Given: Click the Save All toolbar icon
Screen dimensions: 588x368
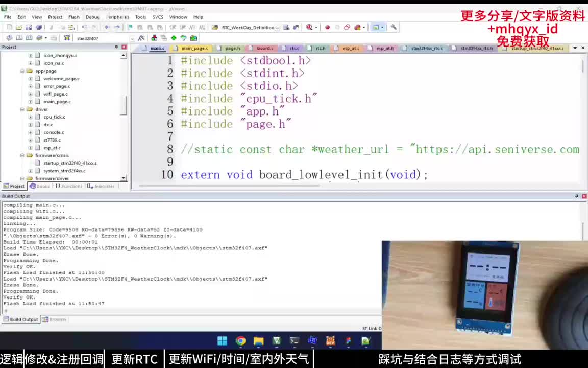Looking at the screenshot, I should click(39, 27).
